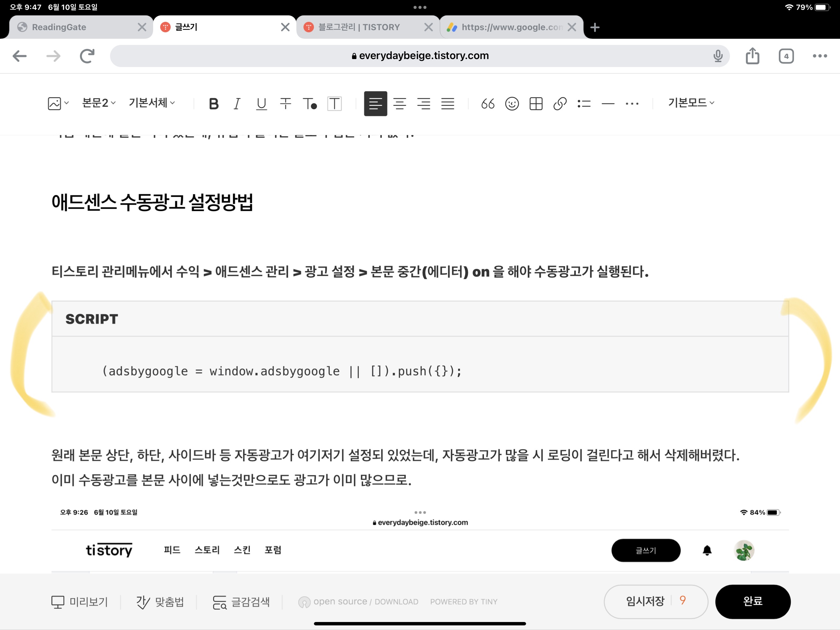Viewport: 840px width, 630px height.
Task: Pick text color with the T-dot icon
Action: 310,103
